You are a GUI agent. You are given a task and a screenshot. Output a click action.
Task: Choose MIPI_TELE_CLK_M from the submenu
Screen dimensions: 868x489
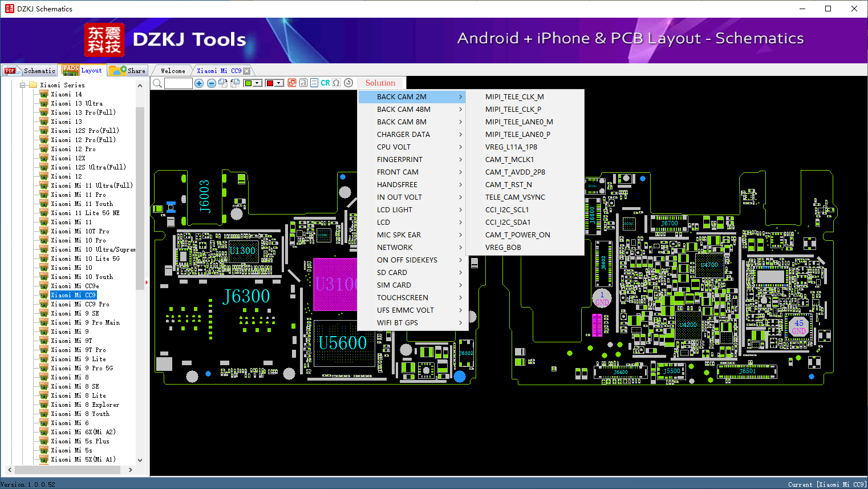(x=525, y=97)
